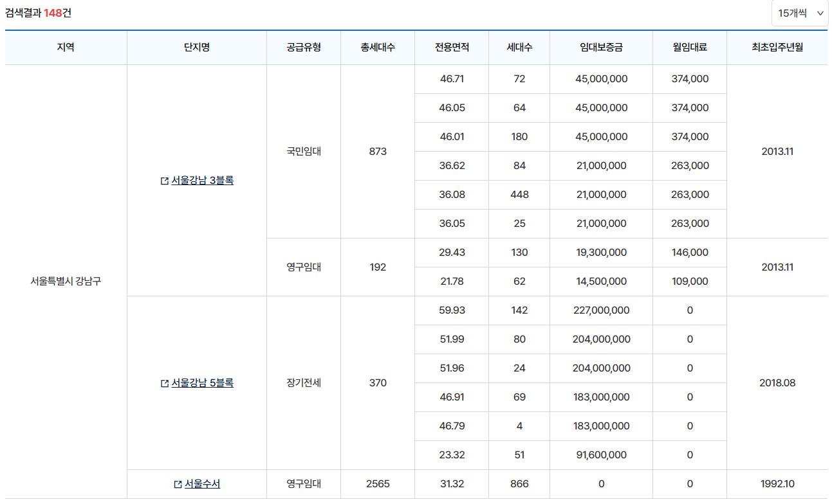This screenshot has width=832, height=504.
Task: Click the 검색결과 148건 result count
Action: [38, 13]
